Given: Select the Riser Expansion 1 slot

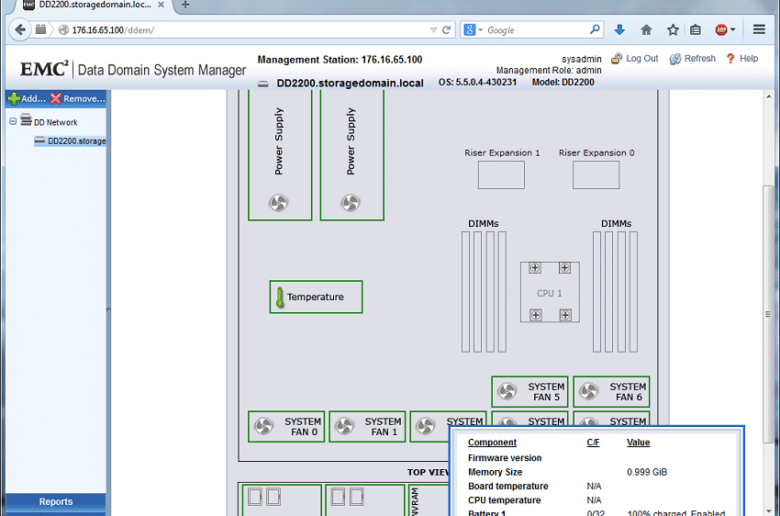Looking at the screenshot, I should [501, 175].
